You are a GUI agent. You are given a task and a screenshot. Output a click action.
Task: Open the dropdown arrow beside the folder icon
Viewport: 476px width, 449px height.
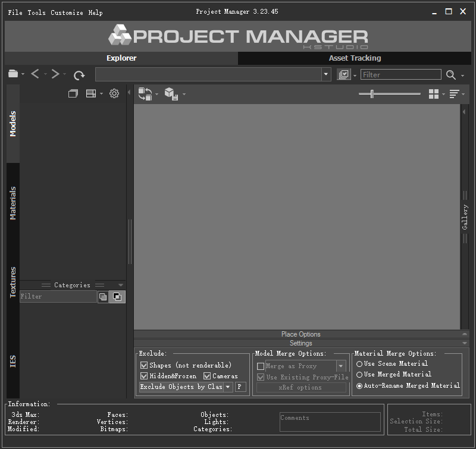pyautogui.click(x=23, y=74)
